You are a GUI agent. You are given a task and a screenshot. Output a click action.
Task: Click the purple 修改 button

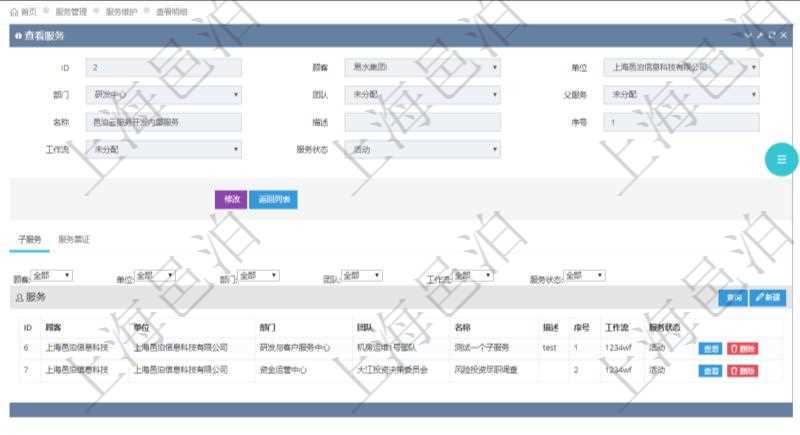click(230, 199)
